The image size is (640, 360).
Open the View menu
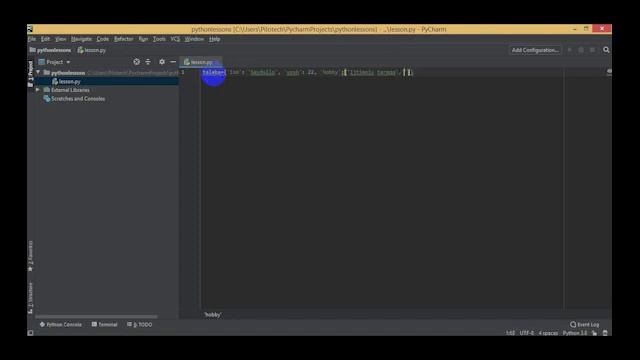[60, 39]
